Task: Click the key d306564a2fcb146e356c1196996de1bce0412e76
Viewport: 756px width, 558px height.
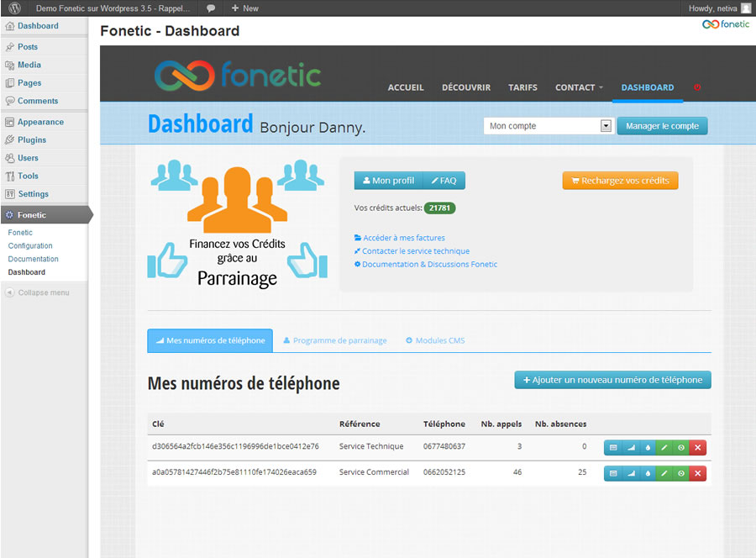Action: coord(235,446)
